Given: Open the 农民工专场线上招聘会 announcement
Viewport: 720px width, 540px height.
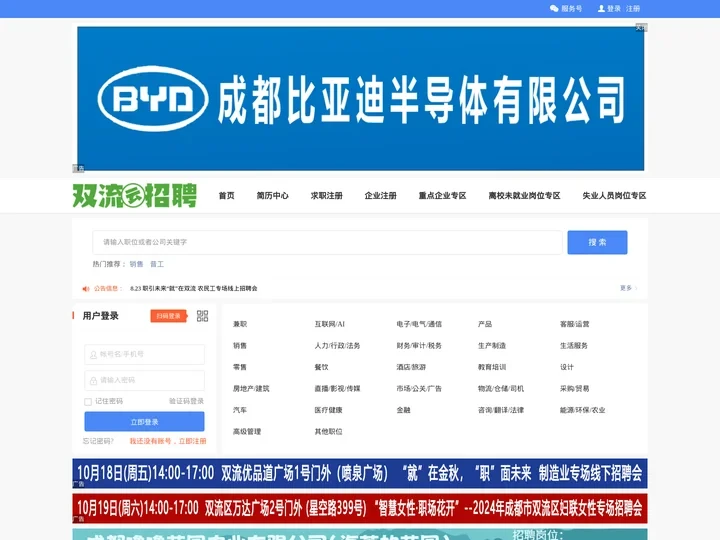Looking at the screenshot, I should click(x=193, y=288).
